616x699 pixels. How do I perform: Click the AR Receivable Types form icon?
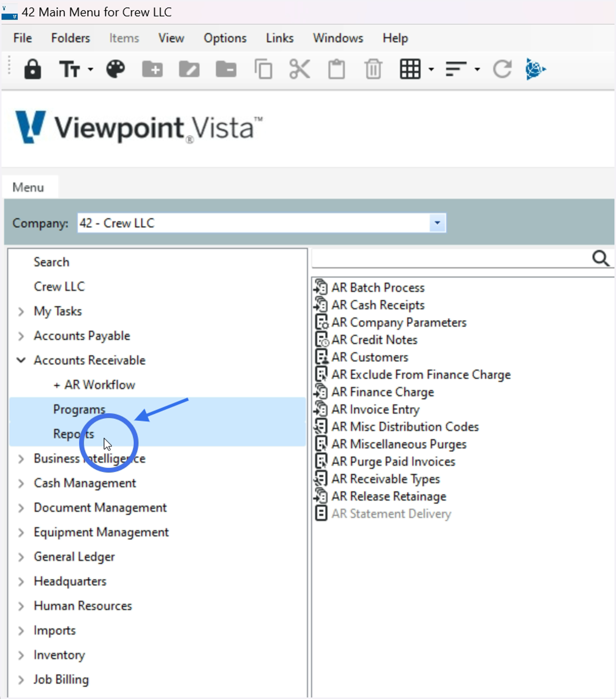tap(321, 479)
